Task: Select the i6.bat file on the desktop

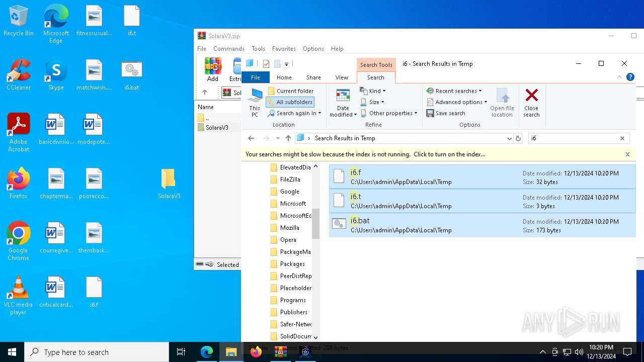Action: (132, 75)
